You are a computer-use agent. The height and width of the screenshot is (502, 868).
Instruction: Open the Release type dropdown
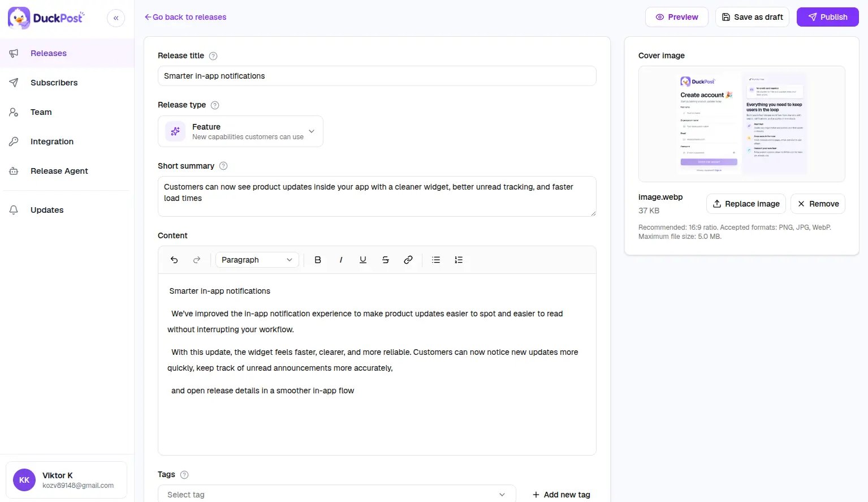tap(240, 131)
